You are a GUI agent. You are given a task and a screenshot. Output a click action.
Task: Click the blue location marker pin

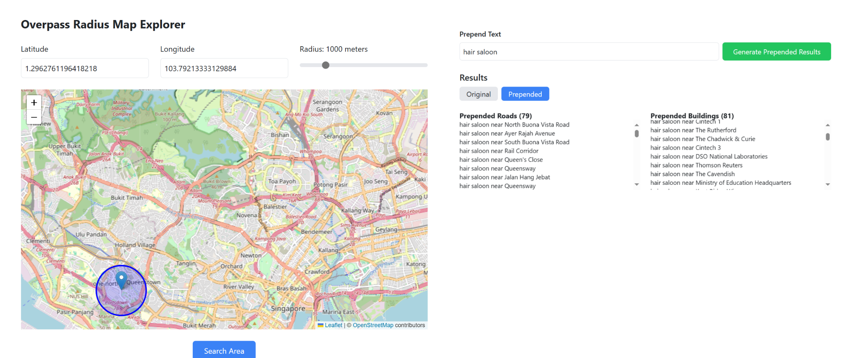pos(121,280)
